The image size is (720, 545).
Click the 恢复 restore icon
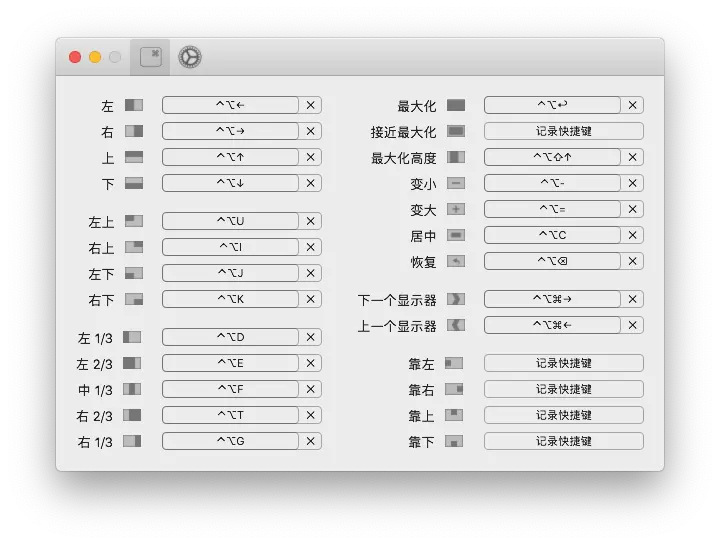coord(456,261)
